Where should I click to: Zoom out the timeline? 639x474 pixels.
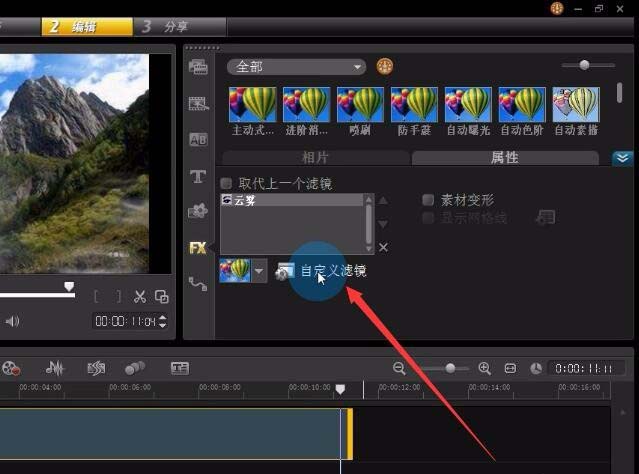(399, 368)
